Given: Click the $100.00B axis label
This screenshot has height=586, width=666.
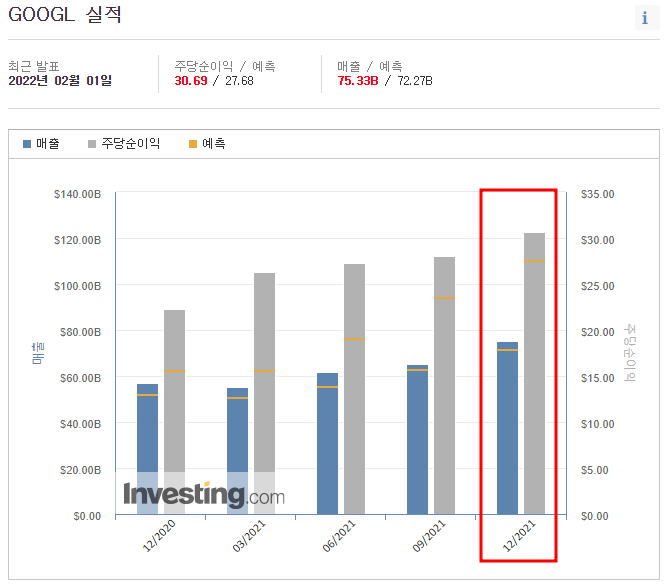Looking at the screenshot, I should tap(77, 286).
